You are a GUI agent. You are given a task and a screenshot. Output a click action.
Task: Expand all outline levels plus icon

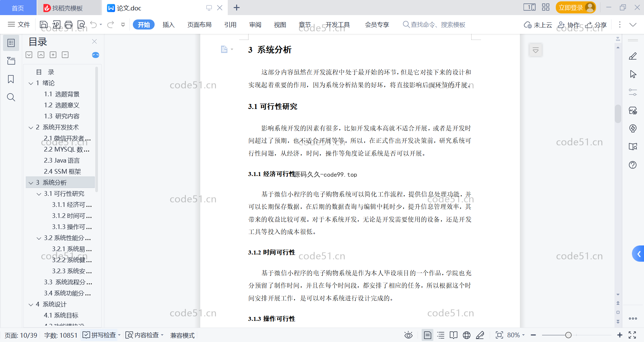coord(53,55)
